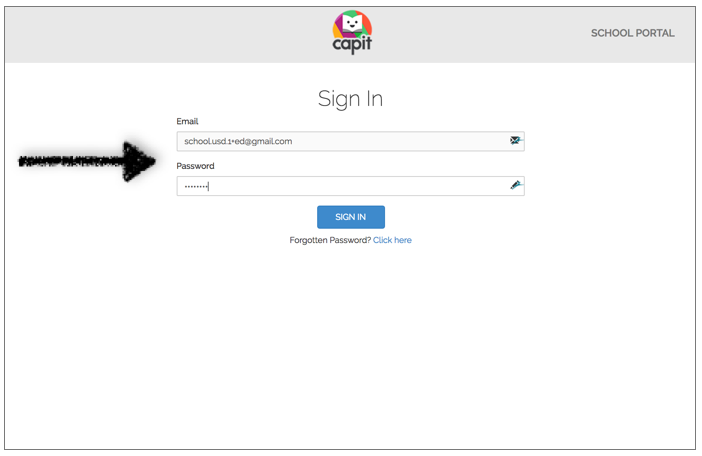Click the pencil icon in Password field

point(515,185)
